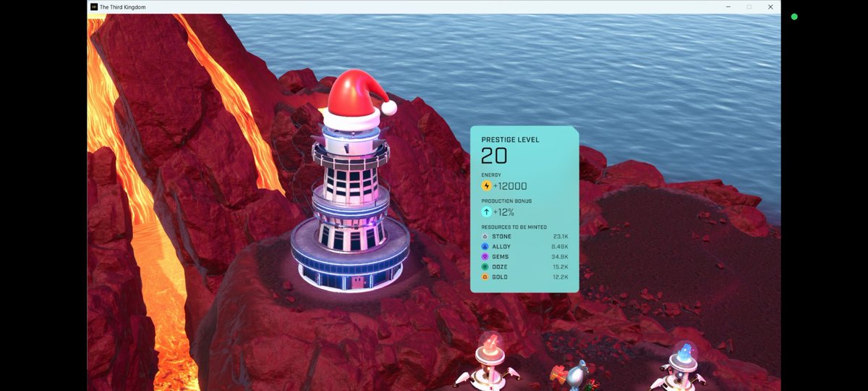Click the OOZE label
Screen dimensions: 868x391
click(x=500, y=267)
